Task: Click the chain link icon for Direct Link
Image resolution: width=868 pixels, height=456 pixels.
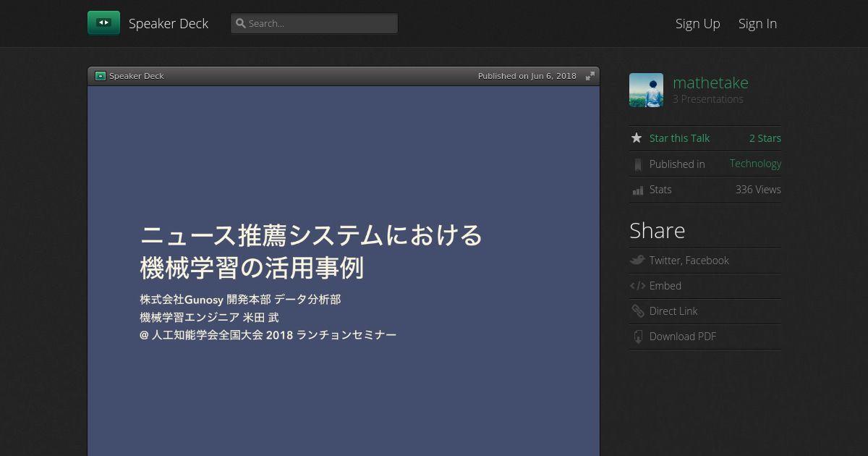Action: [637, 311]
